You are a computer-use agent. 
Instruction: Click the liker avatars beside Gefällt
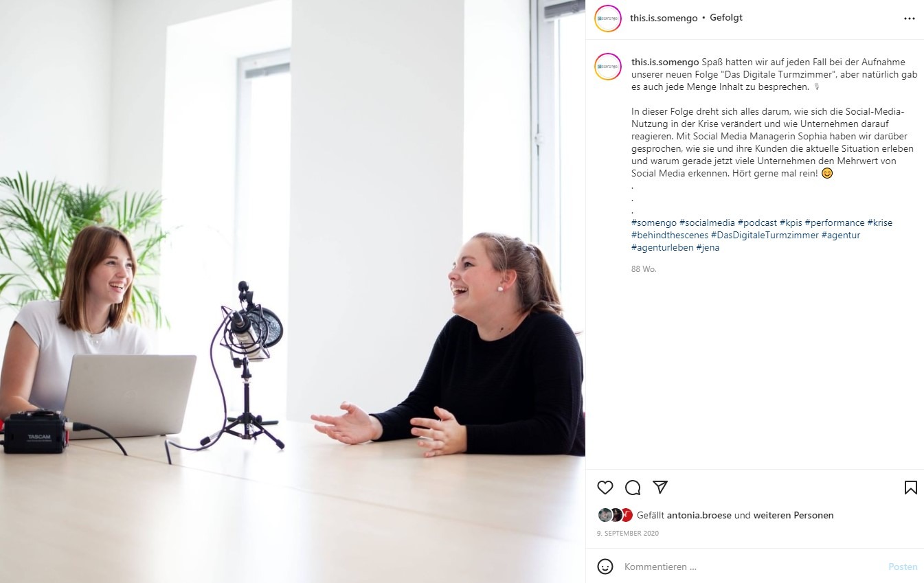615,515
